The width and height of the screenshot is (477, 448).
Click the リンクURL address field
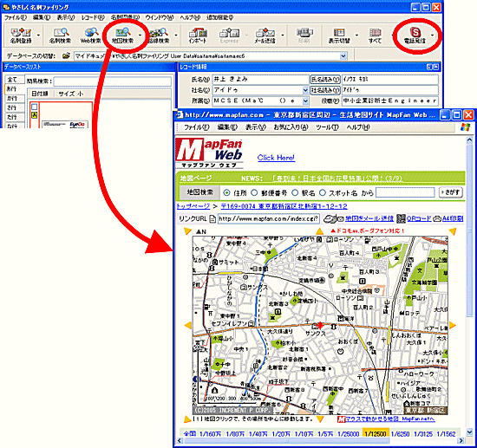pyautogui.click(x=268, y=219)
